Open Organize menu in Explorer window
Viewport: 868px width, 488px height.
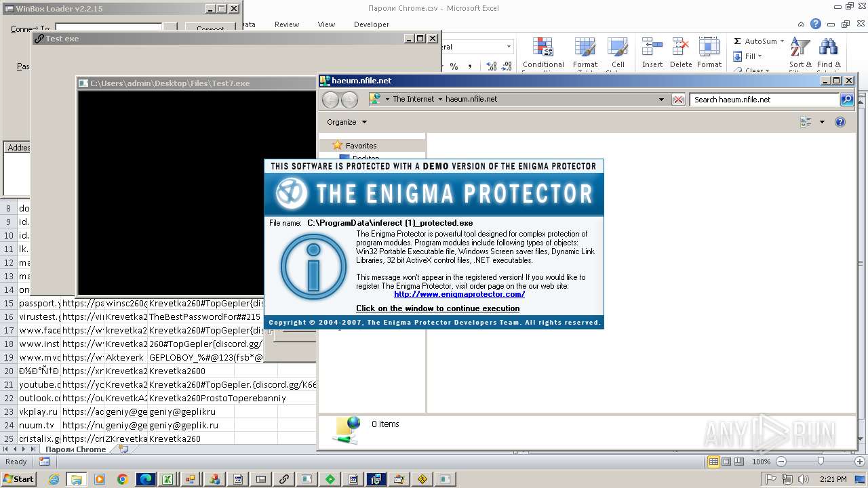click(347, 122)
